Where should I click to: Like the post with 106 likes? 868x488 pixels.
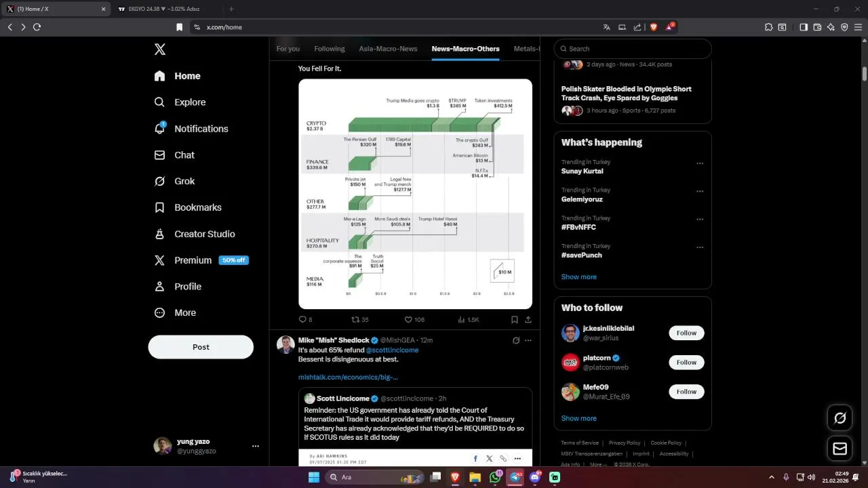pos(414,319)
